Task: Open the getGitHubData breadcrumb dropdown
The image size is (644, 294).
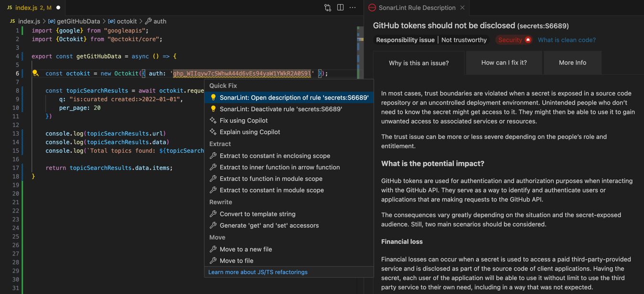Action: coord(77,21)
